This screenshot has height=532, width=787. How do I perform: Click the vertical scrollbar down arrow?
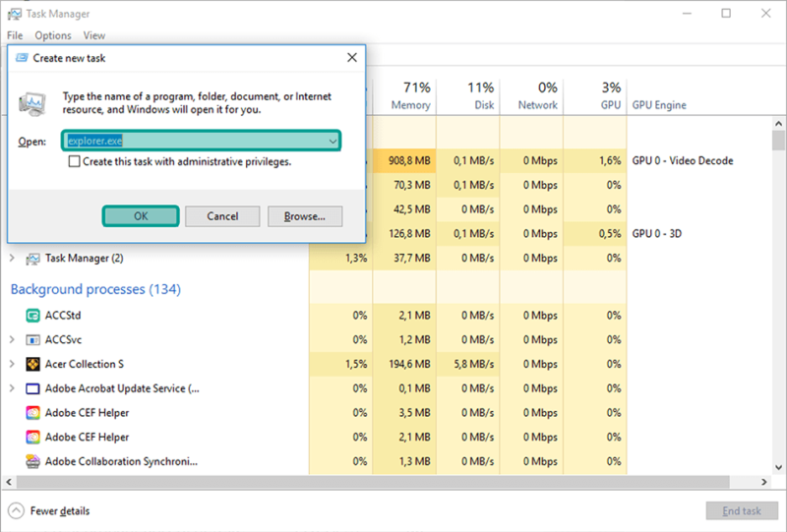[x=778, y=467]
